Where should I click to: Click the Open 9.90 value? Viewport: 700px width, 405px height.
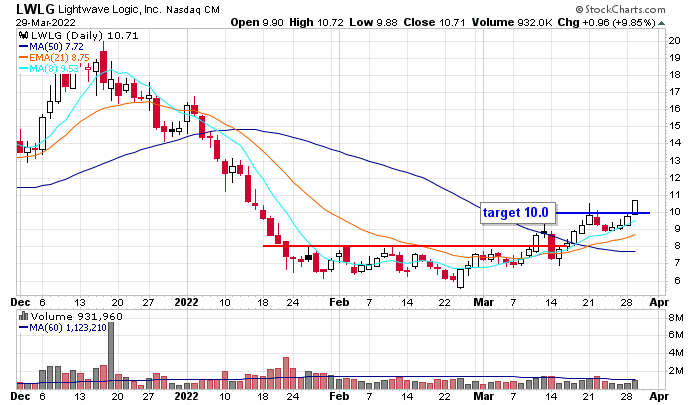coord(257,22)
